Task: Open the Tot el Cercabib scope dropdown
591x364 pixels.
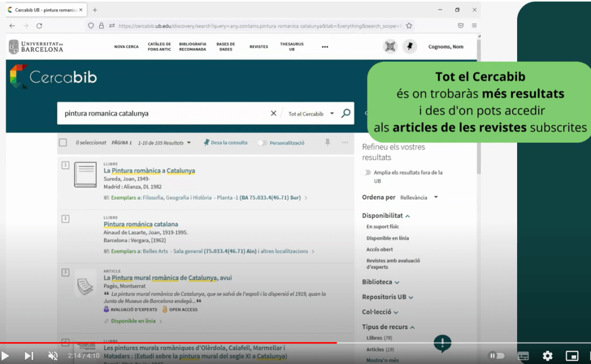Action: click(x=311, y=114)
